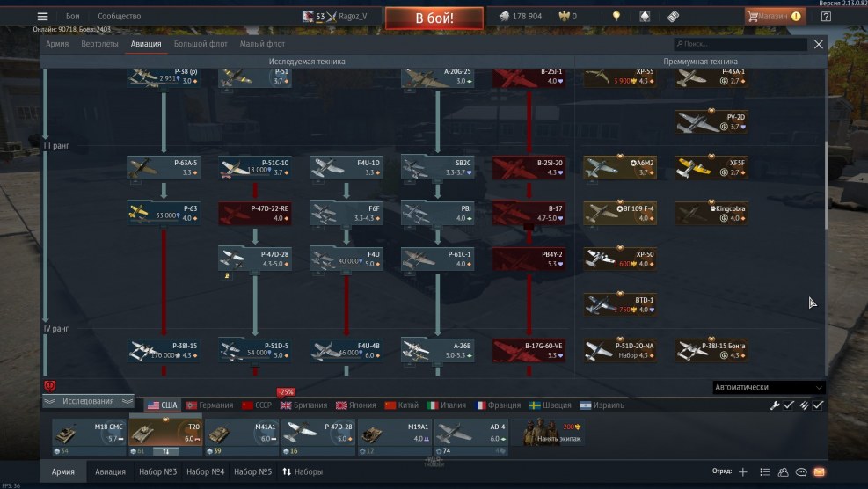Open the Наборы presets selector
This screenshot has height=489, width=868.
(x=302, y=472)
